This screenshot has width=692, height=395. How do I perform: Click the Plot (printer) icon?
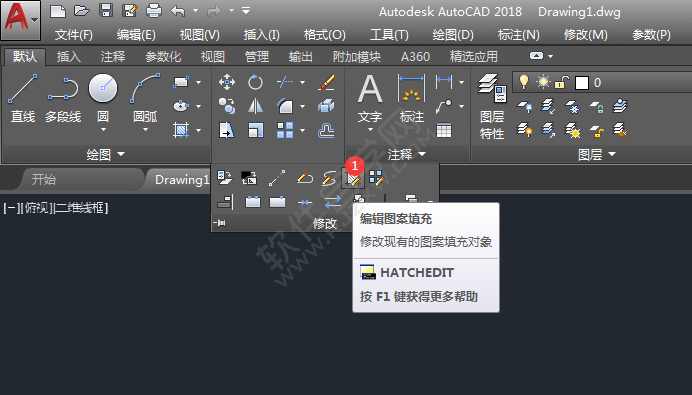pyautogui.click(x=154, y=10)
